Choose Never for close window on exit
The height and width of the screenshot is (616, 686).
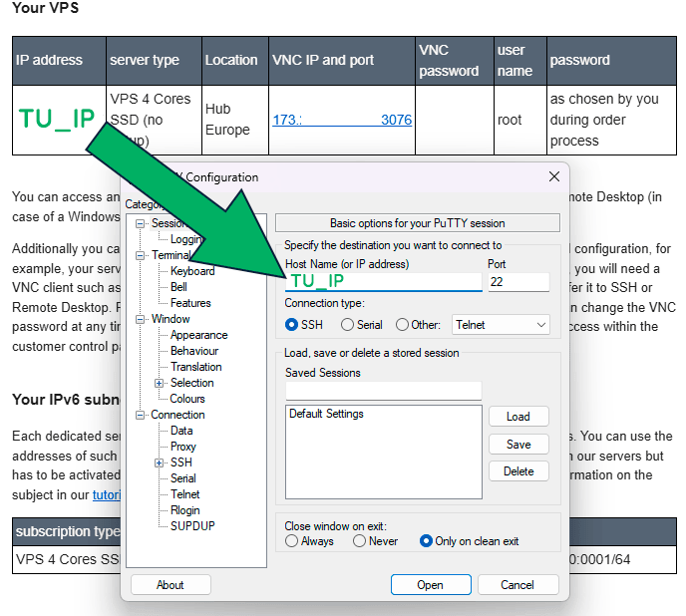(x=359, y=541)
